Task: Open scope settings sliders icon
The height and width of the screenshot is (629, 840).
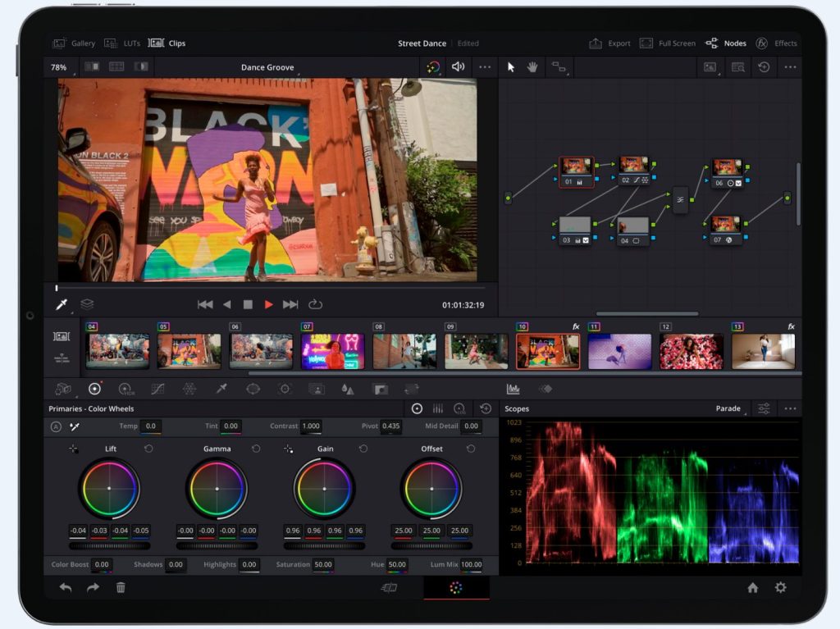Action: pos(764,408)
